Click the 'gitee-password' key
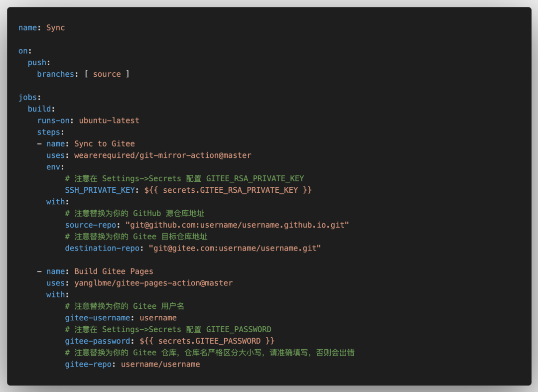The width and height of the screenshot is (538, 392). tap(98, 341)
